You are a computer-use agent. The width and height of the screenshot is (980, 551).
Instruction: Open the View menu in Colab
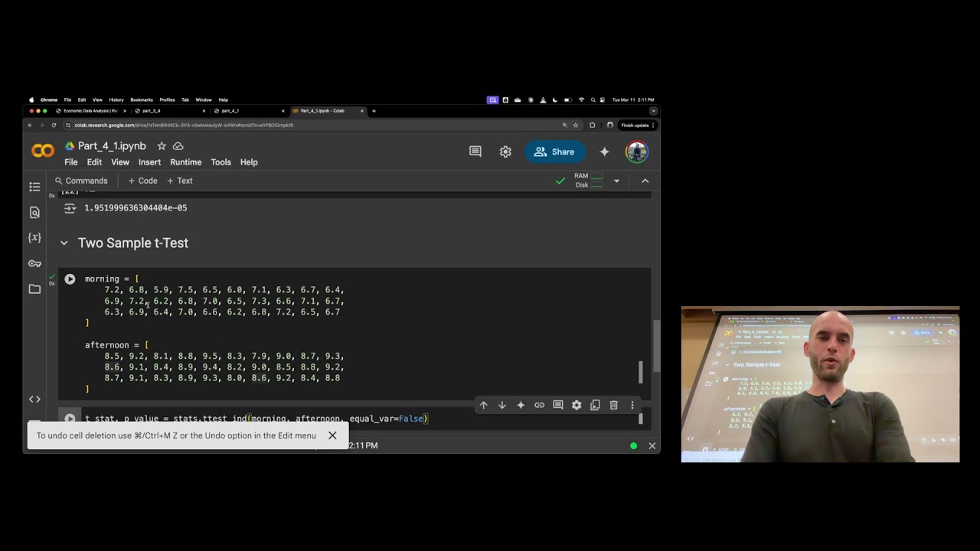120,162
